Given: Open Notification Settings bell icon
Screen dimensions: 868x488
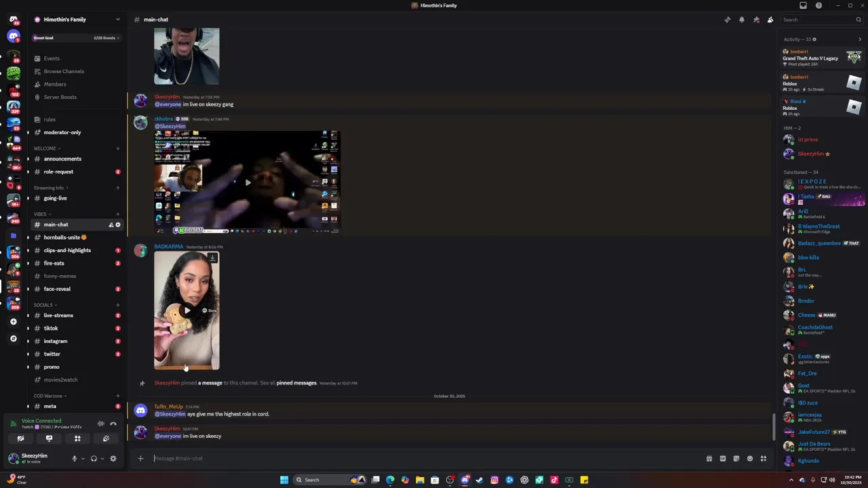Looking at the screenshot, I should pos(742,20).
